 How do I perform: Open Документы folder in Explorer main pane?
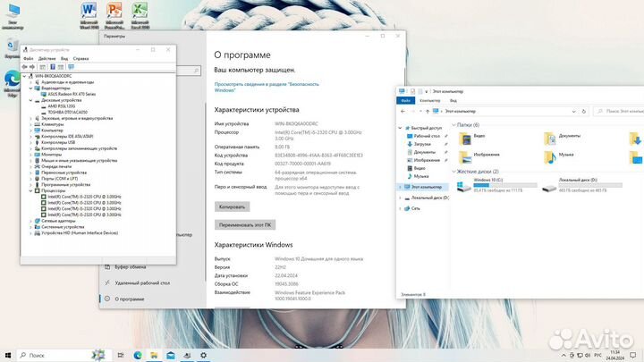pos(563,139)
